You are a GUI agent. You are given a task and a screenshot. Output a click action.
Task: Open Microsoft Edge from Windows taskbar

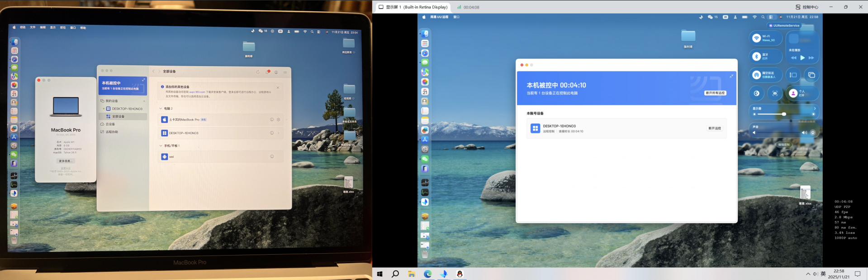(x=427, y=274)
